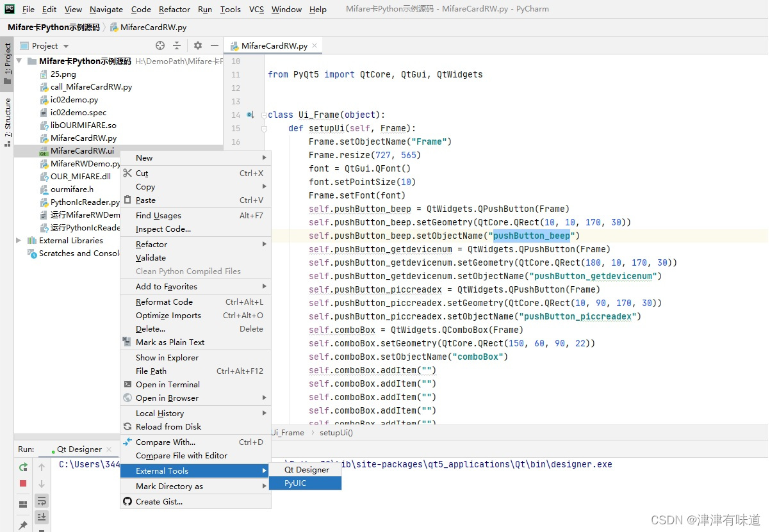Open the 1: Project side tab
The width and height of the screenshot is (770, 532).
[x=7, y=63]
